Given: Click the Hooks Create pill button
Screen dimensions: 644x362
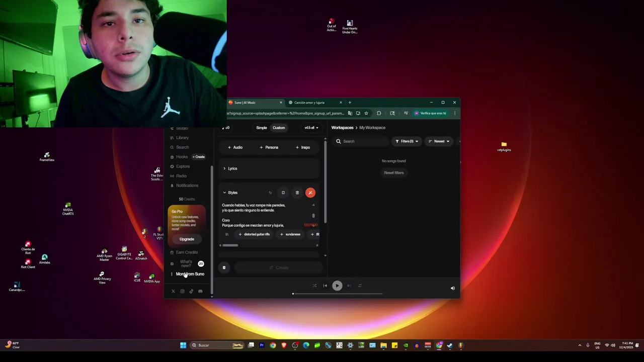Looking at the screenshot, I should 199,157.
